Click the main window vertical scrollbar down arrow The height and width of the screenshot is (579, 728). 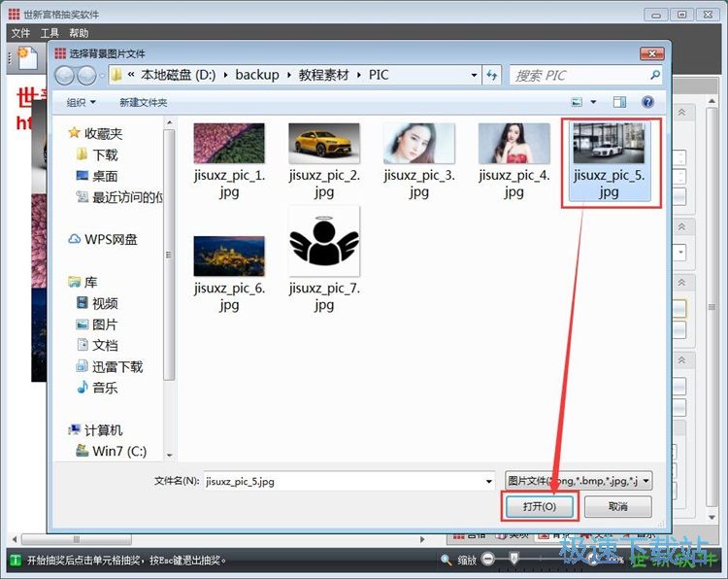click(711, 517)
